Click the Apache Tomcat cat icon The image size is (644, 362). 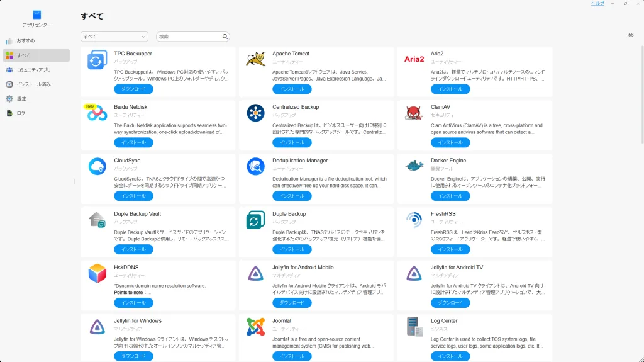pyautogui.click(x=255, y=59)
